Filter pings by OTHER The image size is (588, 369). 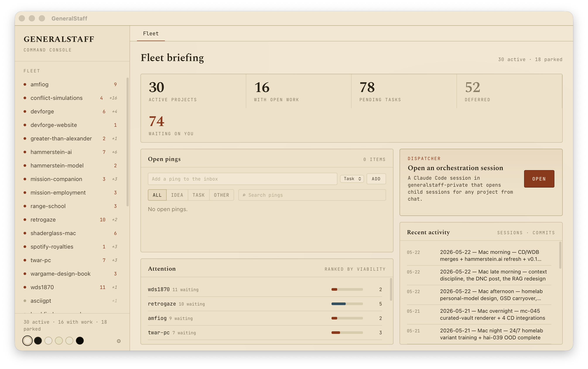(x=221, y=195)
